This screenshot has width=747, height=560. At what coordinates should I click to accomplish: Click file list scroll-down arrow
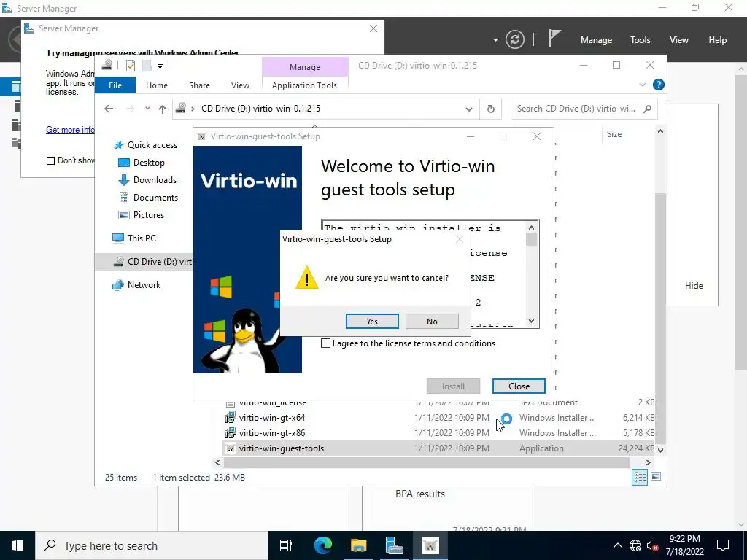(660, 449)
